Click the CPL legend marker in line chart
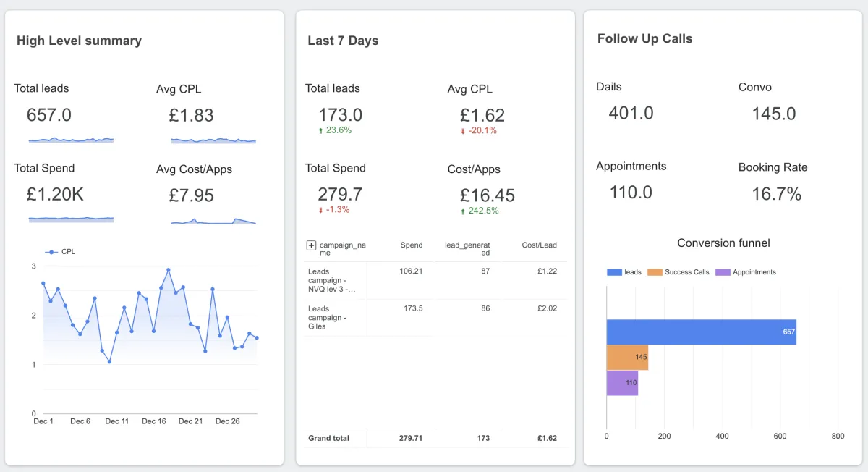 click(51, 252)
